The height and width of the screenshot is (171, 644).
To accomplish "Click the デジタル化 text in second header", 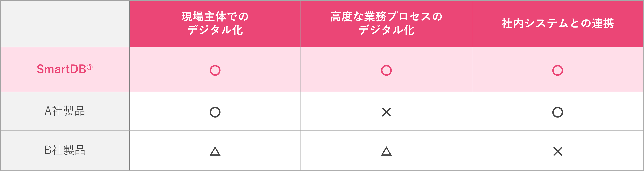I will click(386, 30).
